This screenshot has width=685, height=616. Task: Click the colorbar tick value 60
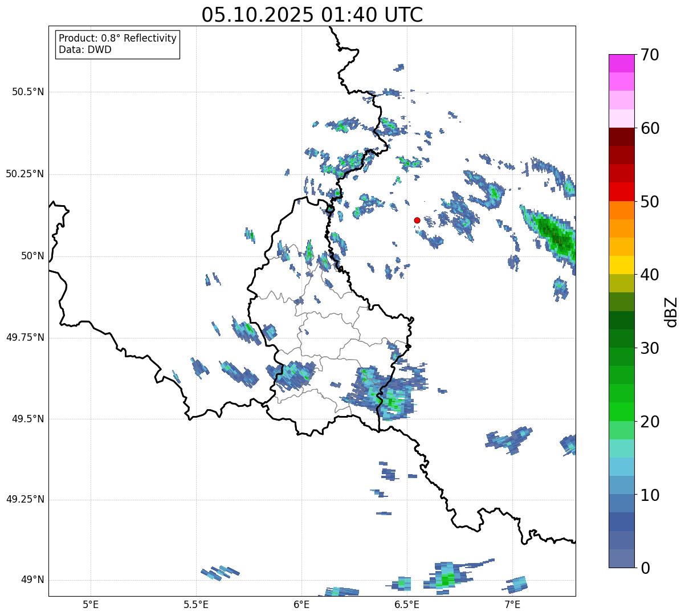(x=650, y=128)
